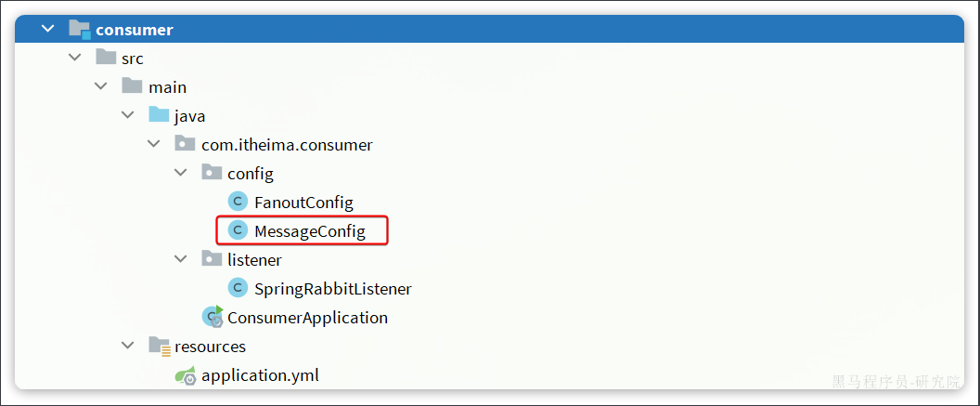The height and width of the screenshot is (406, 980).
Task: Select the config package label
Action: pyautogui.click(x=251, y=174)
